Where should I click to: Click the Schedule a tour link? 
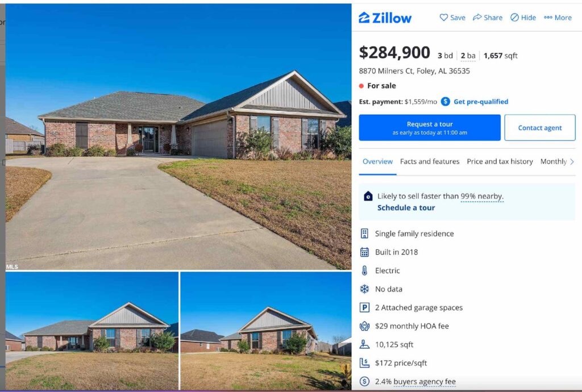coord(406,208)
